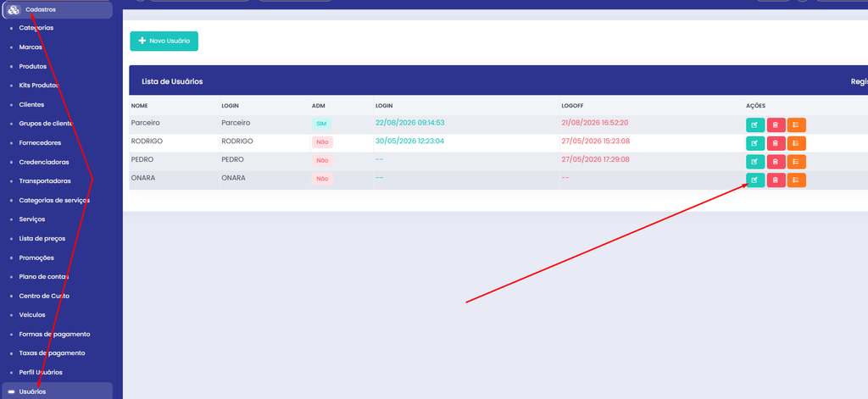Open Categorias in the sidebar
868x399 pixels.
(x=36, y=28)
